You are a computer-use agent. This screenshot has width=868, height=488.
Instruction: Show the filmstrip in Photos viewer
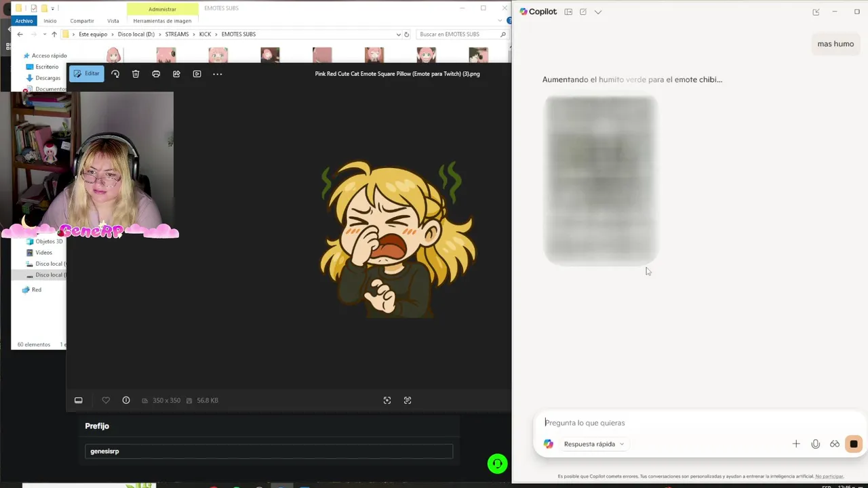[x=79, y=401]
